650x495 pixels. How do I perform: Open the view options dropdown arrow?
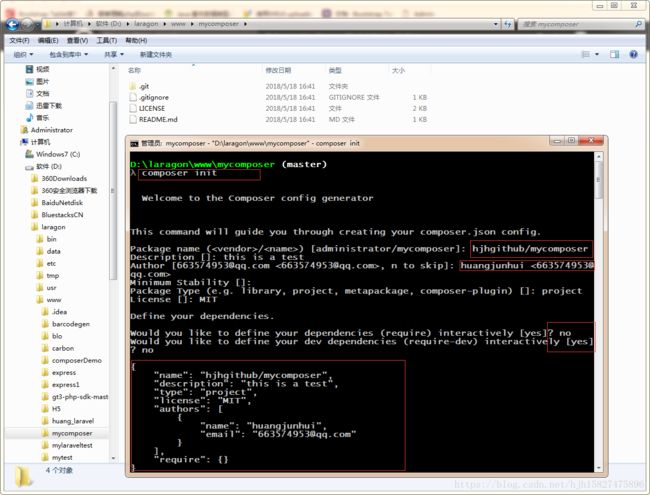coord(597,54)
